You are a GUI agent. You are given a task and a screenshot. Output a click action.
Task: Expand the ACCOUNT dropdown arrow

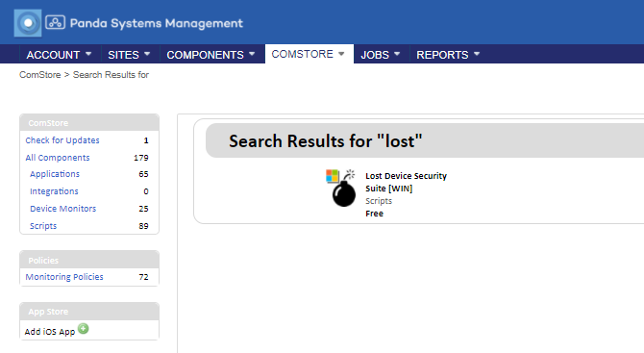[x=88, y=54]
